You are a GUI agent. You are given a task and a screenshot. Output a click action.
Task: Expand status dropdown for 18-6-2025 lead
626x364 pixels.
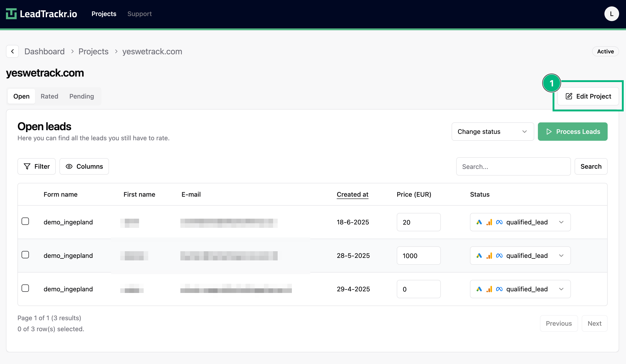(561, 222)
